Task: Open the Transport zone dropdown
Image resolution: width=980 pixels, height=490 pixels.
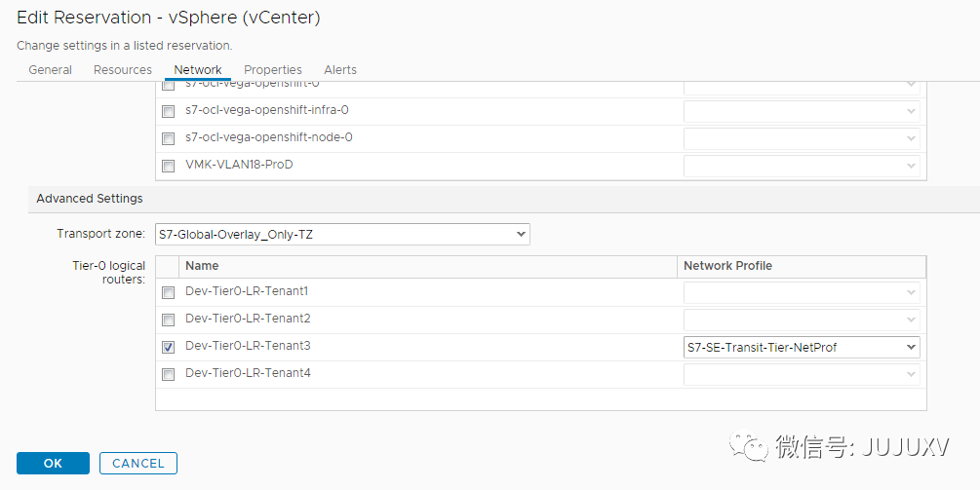Action: [x=342, y=234]
